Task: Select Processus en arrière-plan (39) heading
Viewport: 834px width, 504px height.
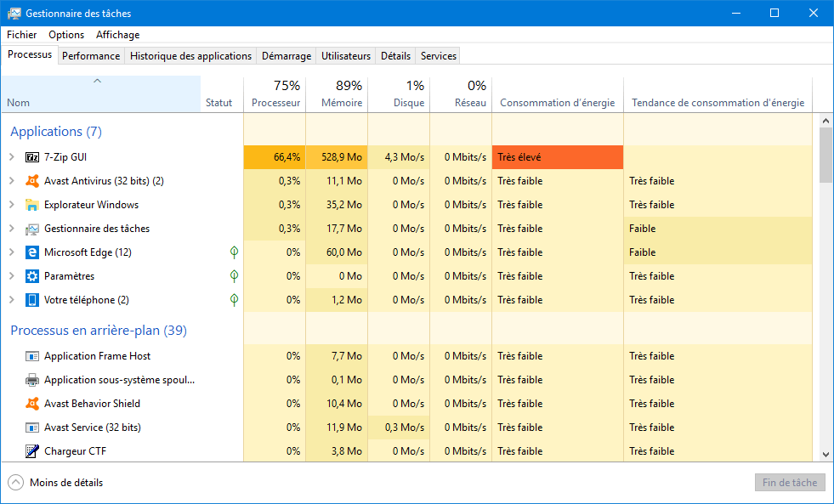Action: point(99,331)
